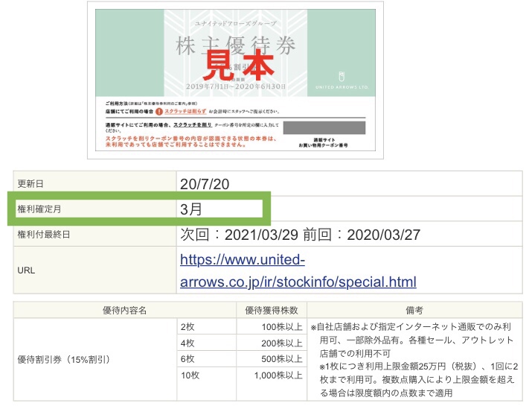
Task: Click the 株主優待券 sample coupon image
Action: tap(235, 80)
